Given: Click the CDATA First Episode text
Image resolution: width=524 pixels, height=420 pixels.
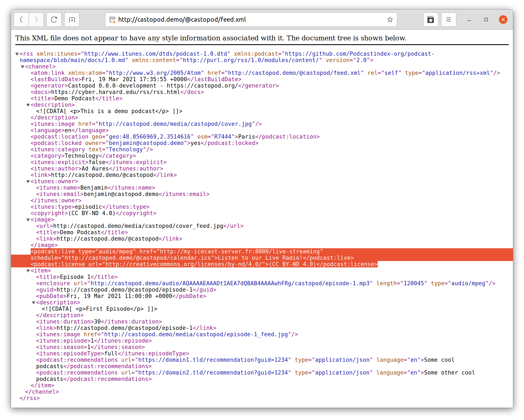Looking at the screenshot, I should (99, 309).
